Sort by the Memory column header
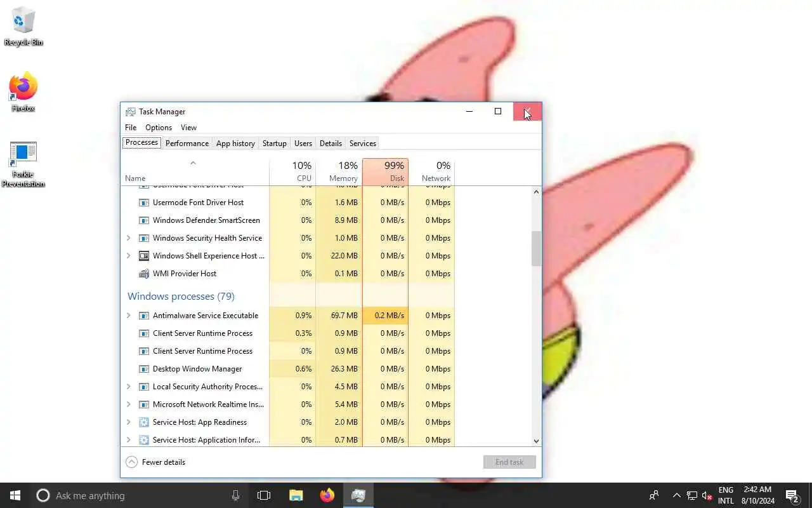 [339, 171]
